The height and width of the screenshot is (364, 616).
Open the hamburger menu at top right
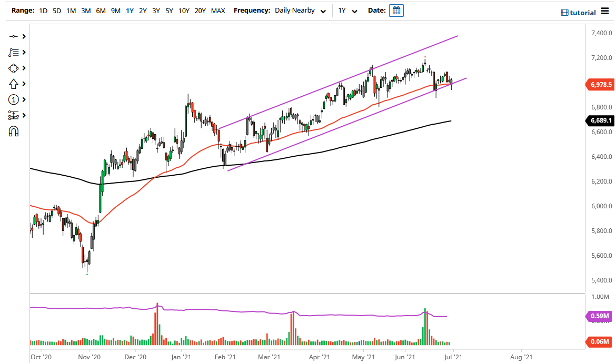pos(604,12)
